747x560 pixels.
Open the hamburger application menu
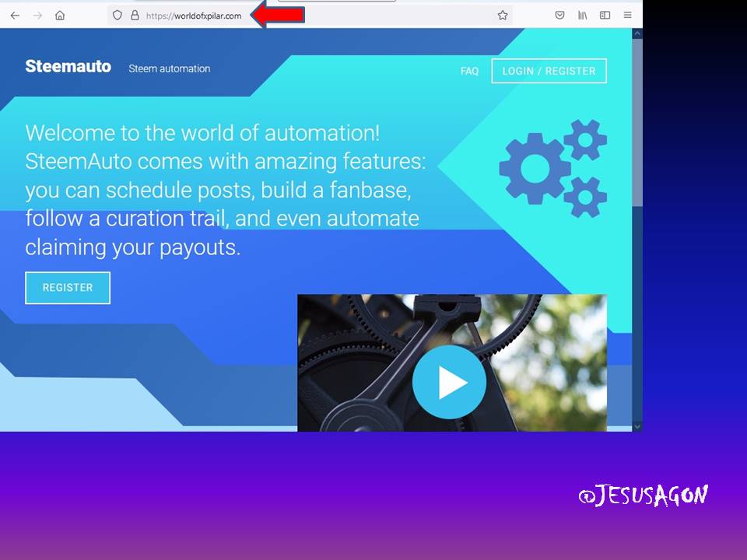point(628,16)
